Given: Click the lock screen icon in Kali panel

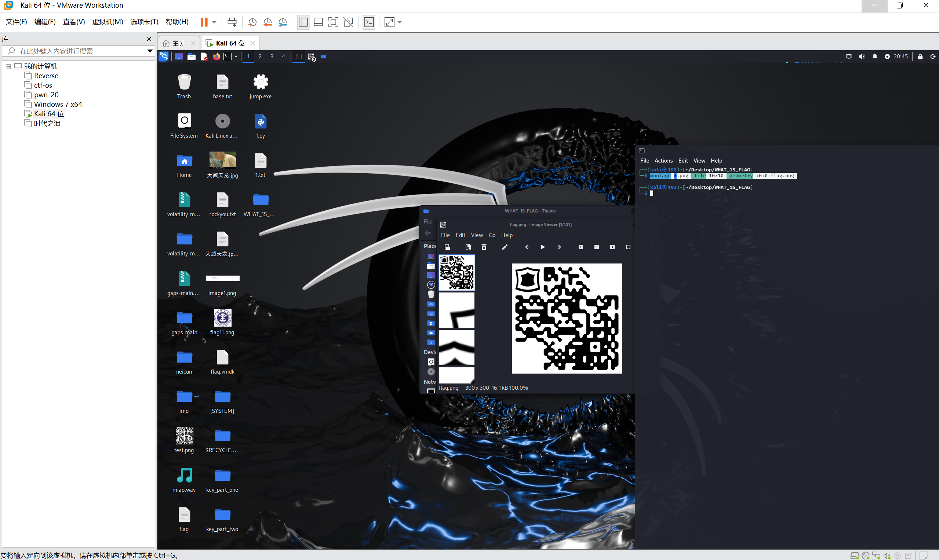Looking at the screenshot, I should click(x=920, y=57).
